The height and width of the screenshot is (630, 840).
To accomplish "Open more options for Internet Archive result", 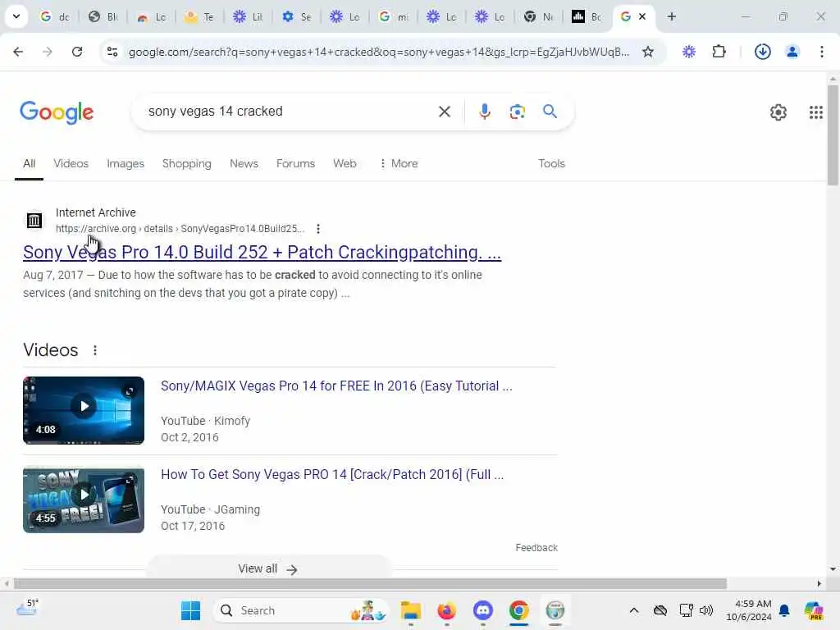I will [318, 229].
